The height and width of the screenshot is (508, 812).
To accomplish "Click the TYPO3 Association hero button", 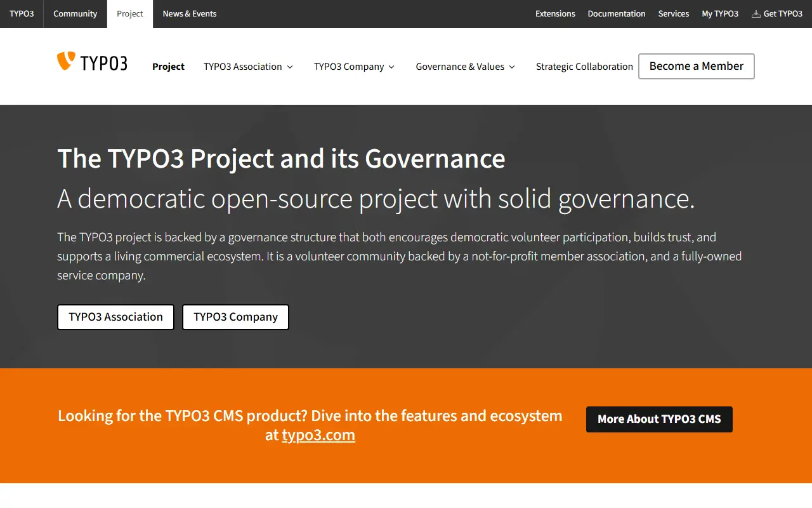I will [x=115, y=317].
